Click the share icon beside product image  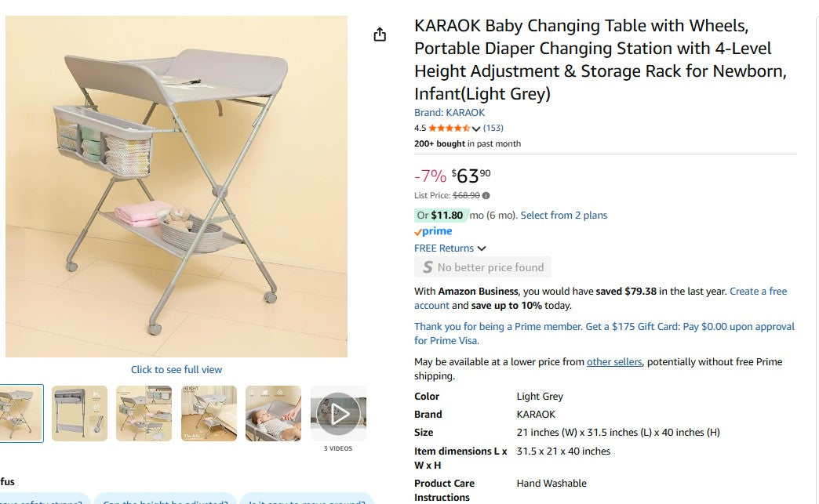380,34
